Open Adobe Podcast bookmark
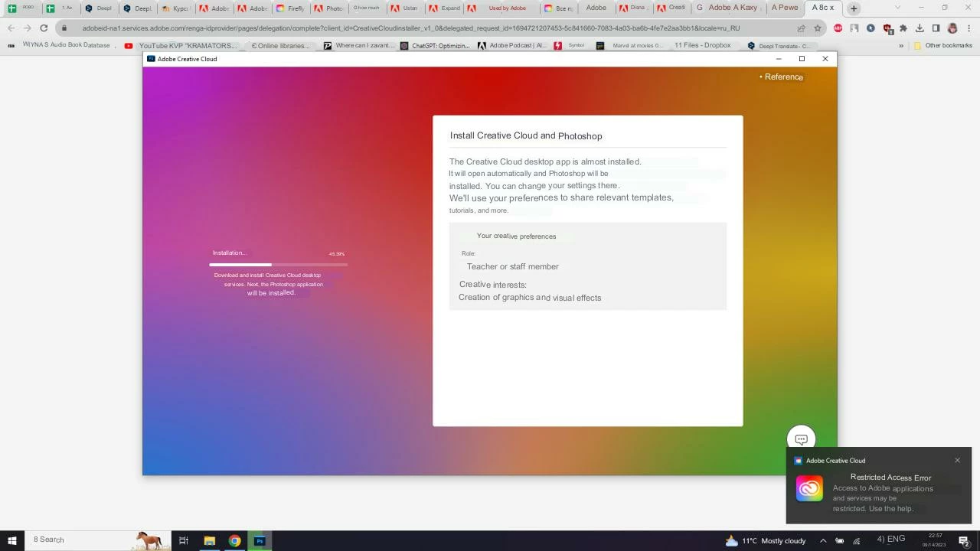Screen dimensions: 980x551 coord(512,45)
